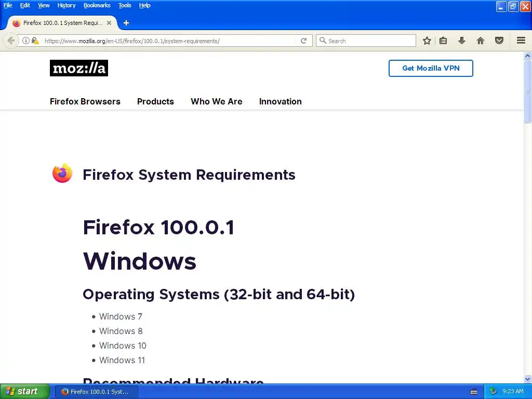532x399 pixels.
Task: Open the History menu
Action: coord(66,5)
